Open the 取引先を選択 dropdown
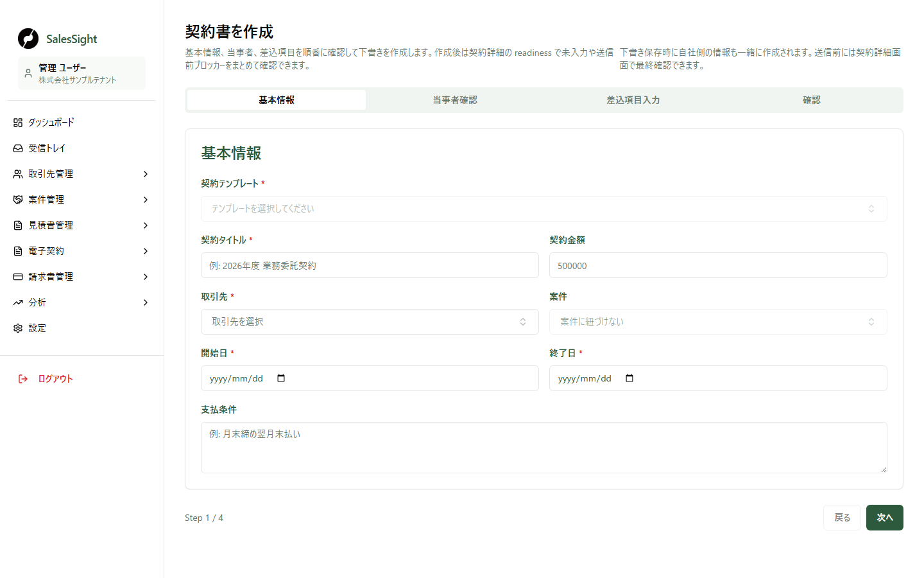 [370, 322]
